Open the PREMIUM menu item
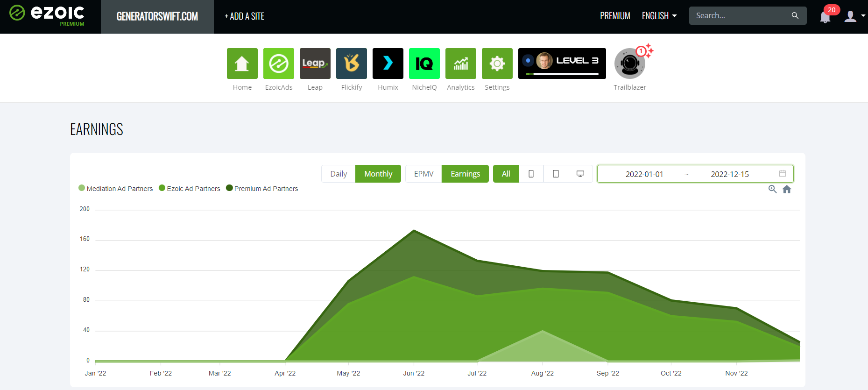The image size is (868, 390). (x=615, y=16)
